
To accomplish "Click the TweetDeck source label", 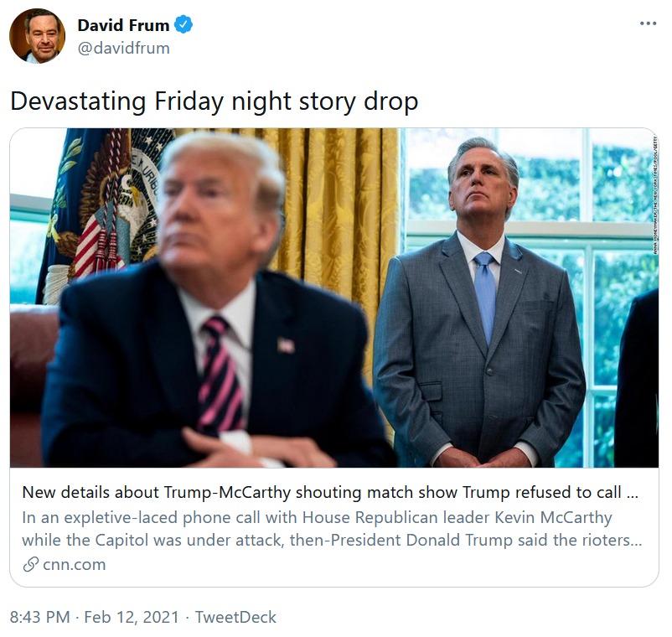I will coord(235,617).
